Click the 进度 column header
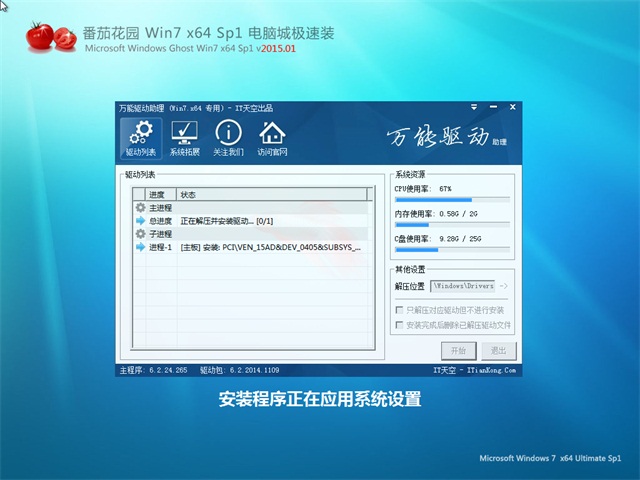This screenshot has height=480, width=640. tap(160, 194)
